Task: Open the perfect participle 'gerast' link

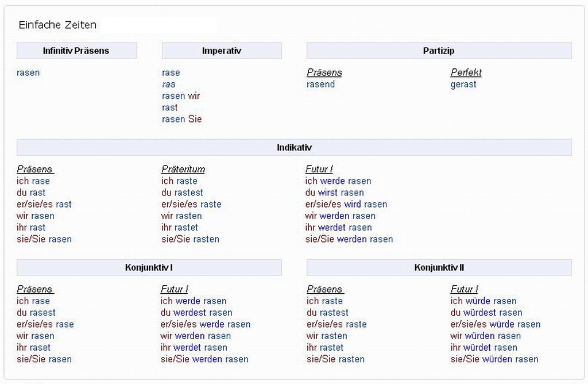Action: 463,85
